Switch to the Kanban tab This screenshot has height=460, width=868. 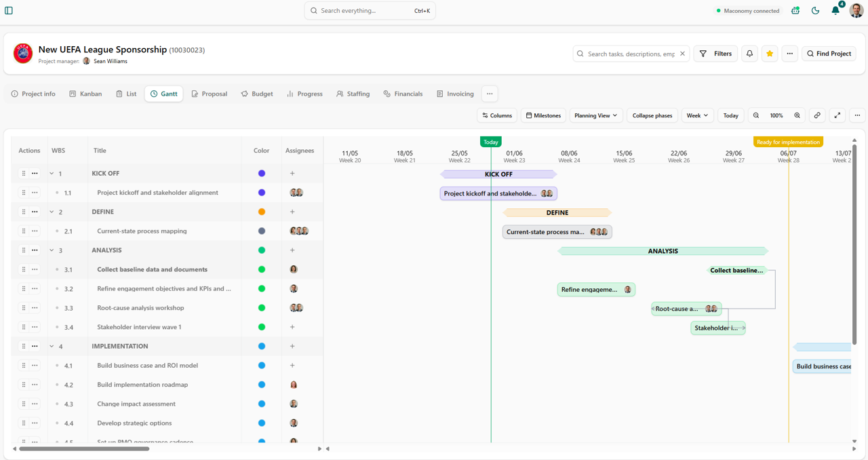pos(85,94)
